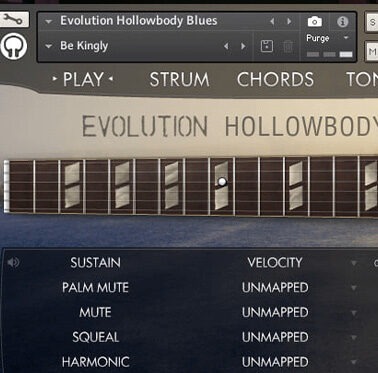Click UNMAPPED value in HARMONIC row
The image size is (378, 373).
(x=275, y=362)
